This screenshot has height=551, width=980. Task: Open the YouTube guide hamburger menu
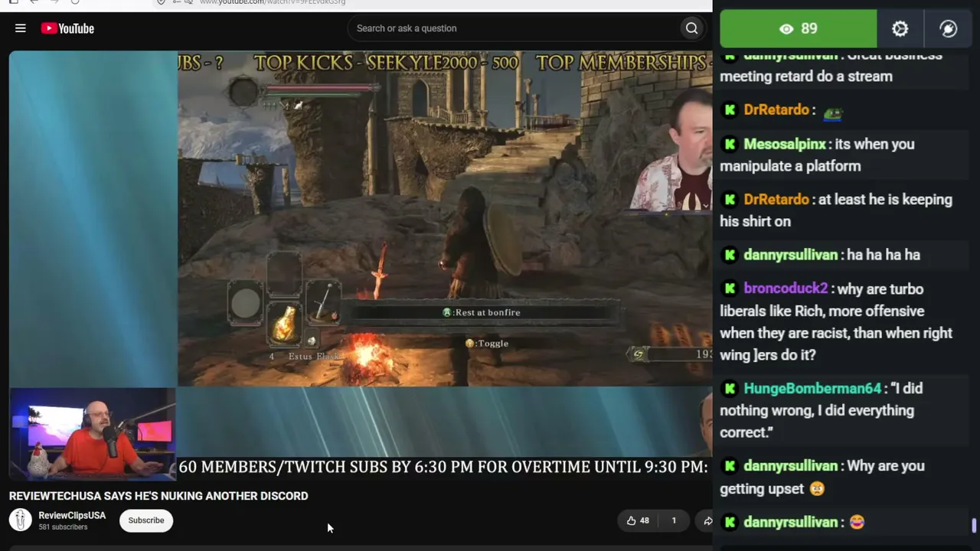point(21,28)
